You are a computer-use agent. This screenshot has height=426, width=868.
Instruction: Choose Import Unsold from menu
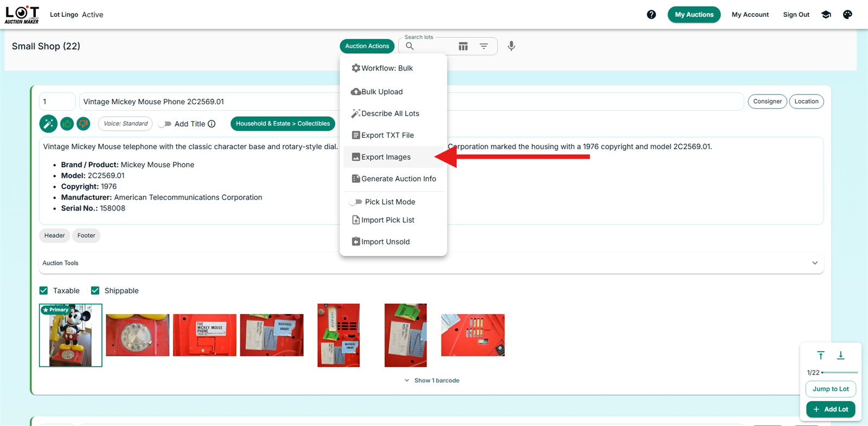[393, 241]
